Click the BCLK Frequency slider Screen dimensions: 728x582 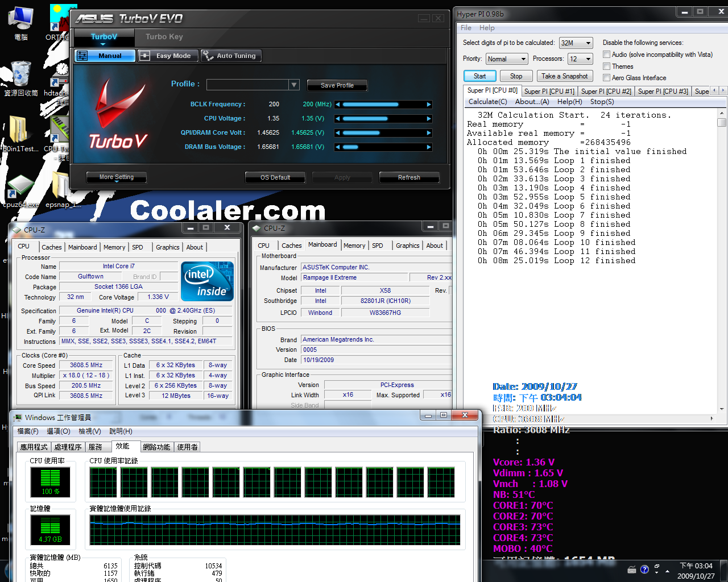click(x=383, y=105)
